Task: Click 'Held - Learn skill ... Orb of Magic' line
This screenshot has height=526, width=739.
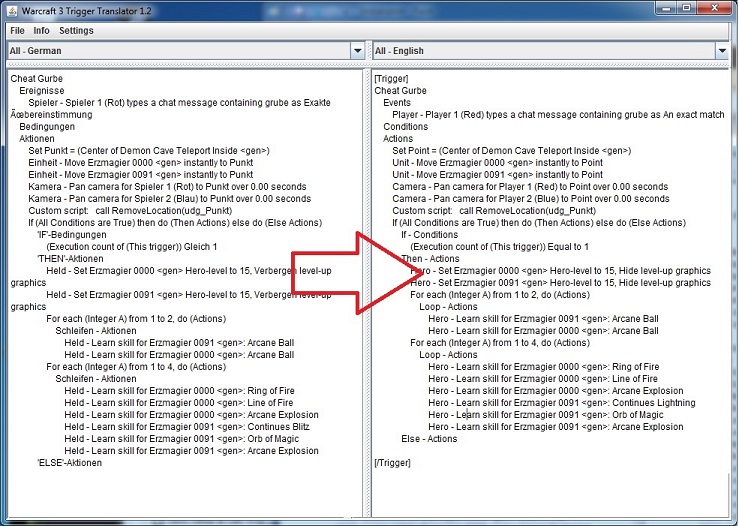Action: click(181, 439)
